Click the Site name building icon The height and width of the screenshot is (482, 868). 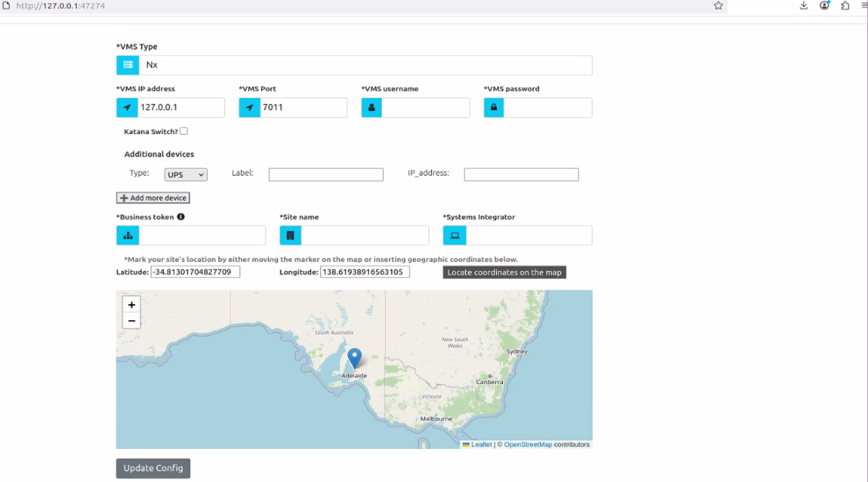click(290, 236)
